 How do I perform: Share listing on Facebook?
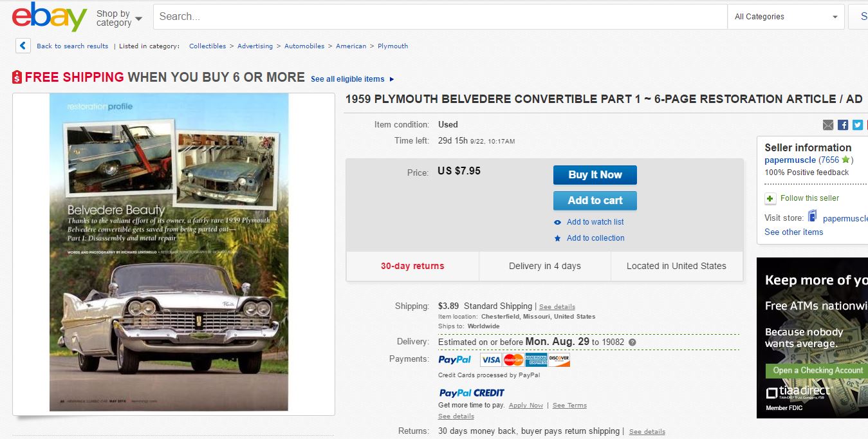pos(843,125)
